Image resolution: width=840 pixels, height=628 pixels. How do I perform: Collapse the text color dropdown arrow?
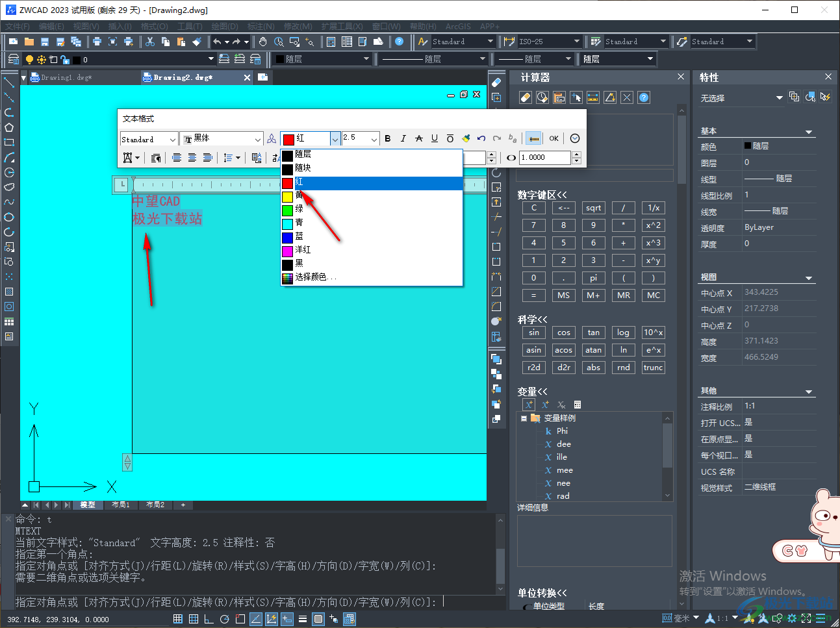pyautogui.click(x=335, y=139)
